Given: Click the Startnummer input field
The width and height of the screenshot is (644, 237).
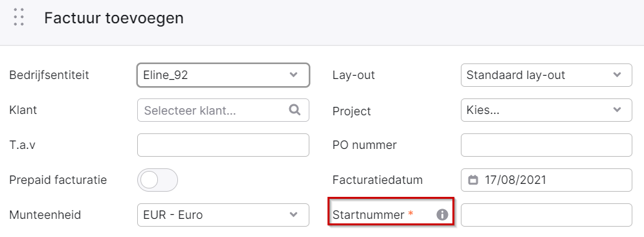Looking at the screenshot, I should (546, 215).
